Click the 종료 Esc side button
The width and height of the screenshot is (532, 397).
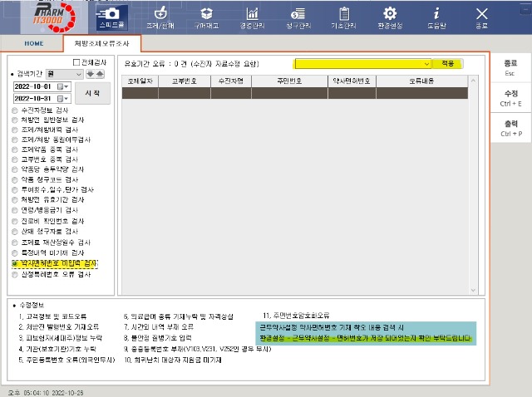click(510, 67)
